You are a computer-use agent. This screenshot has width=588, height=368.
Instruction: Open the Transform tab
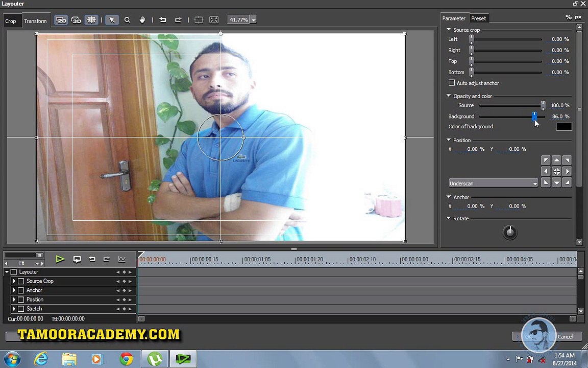[35, 21]
